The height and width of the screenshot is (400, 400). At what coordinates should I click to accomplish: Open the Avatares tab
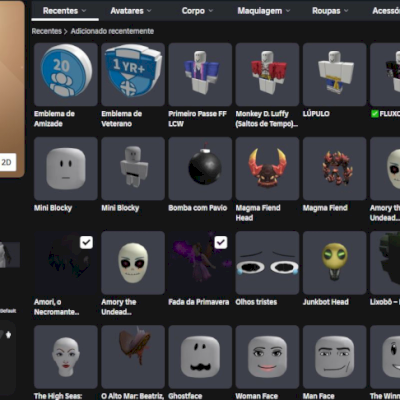[x=131, y=11]
